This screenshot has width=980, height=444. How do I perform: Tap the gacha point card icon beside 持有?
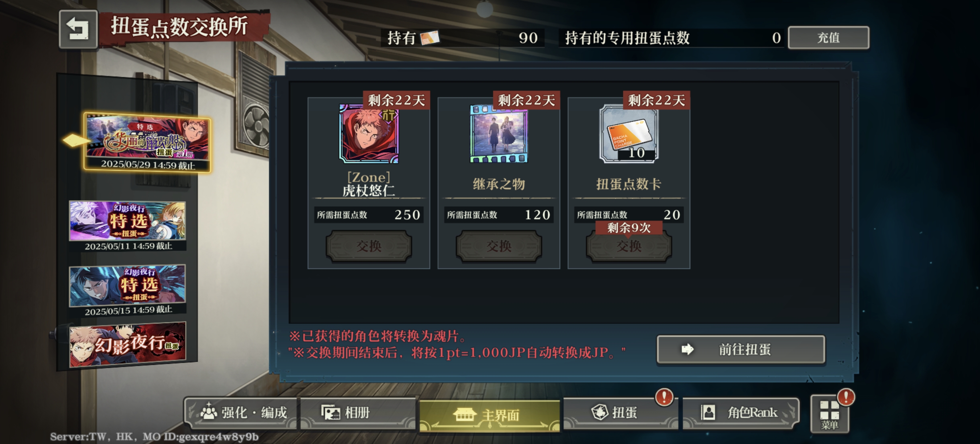[430, 38]
